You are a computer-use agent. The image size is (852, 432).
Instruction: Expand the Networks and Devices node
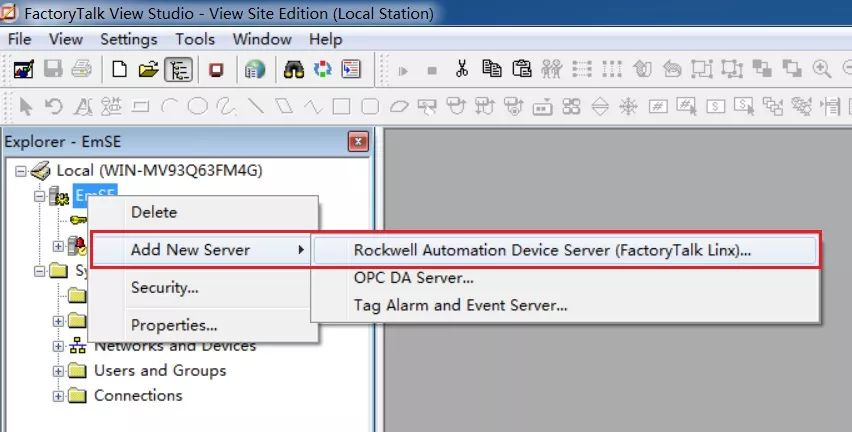click(x=58, y=346)
